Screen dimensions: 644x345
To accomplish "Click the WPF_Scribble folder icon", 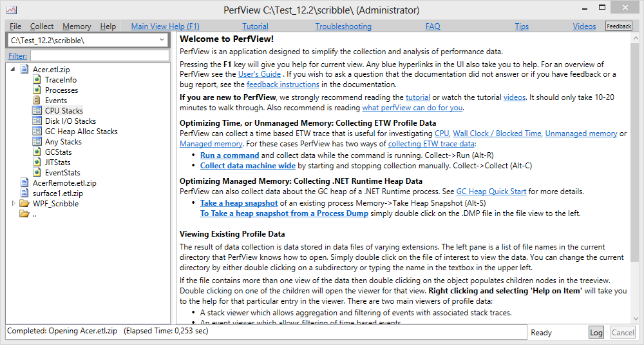I will tap(24, 203).
